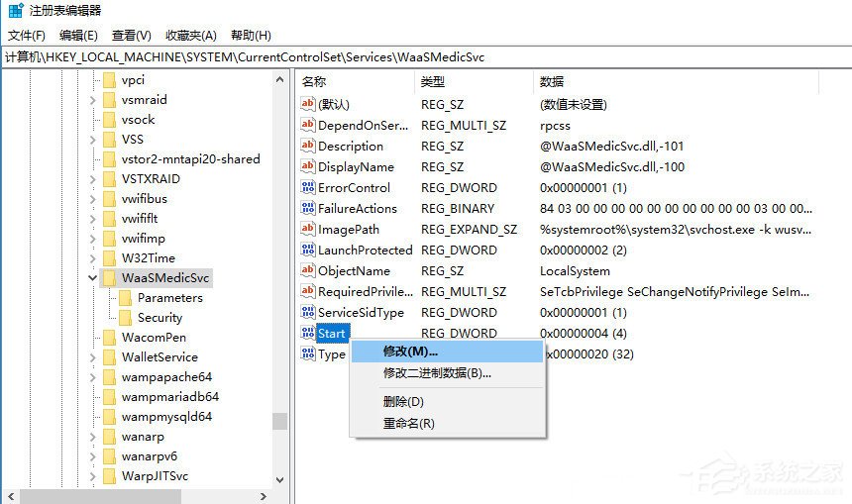Viewport: 852px width, 504px height.
Task: Click the string icon of ObjectName value
Action: tap(307, 270)
